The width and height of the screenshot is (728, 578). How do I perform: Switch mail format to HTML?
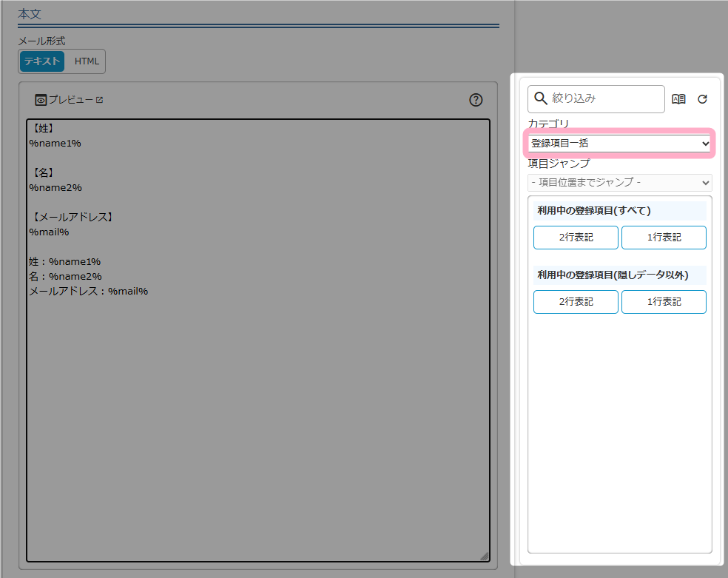[x=87, y=61]
